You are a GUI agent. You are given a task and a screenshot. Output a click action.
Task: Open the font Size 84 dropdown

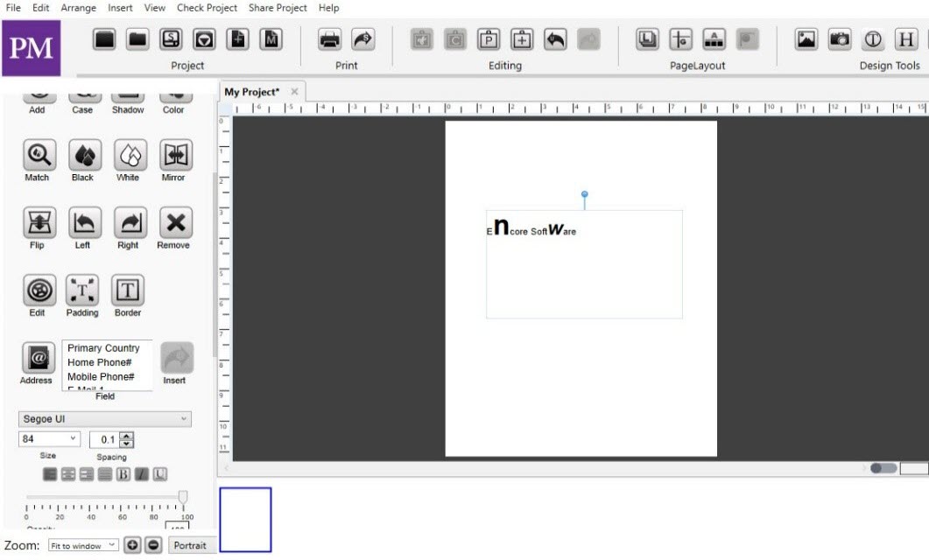(49, 439)
